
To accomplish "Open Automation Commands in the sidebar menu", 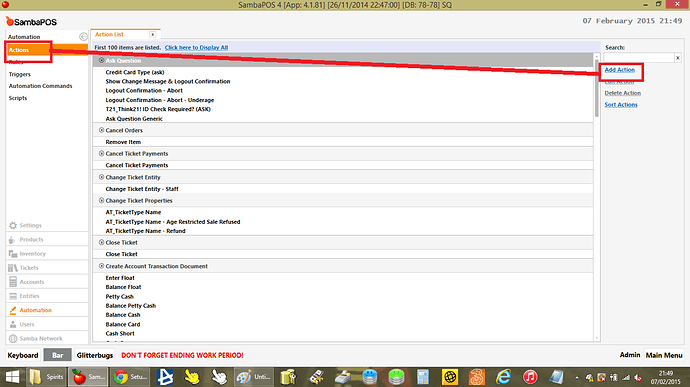I will click(x=40, y=86).
